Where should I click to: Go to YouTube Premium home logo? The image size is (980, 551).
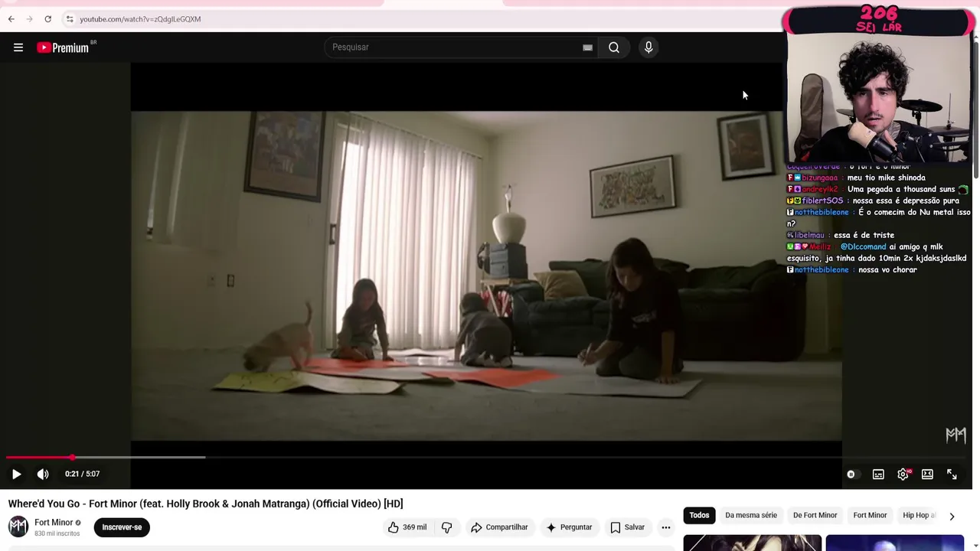(x=63, y=47)
